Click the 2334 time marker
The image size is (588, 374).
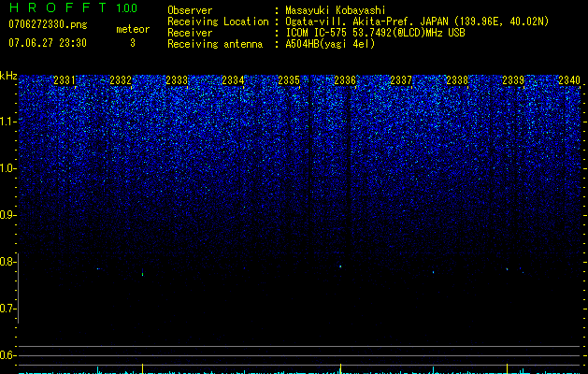(x=233, y=80)
